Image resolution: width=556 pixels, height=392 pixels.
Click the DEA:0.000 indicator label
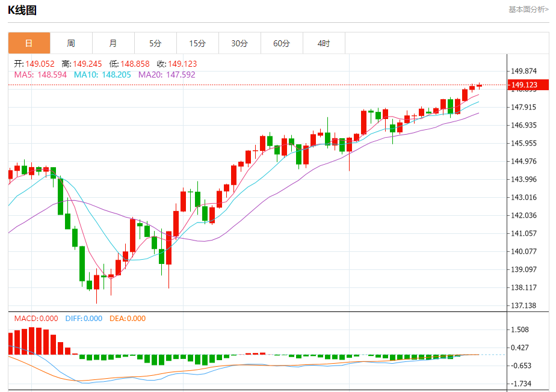click(128, 319)
